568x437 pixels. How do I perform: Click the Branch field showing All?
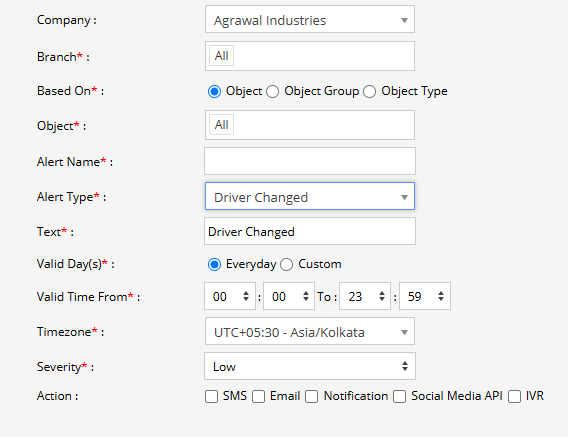click(310, 56)
